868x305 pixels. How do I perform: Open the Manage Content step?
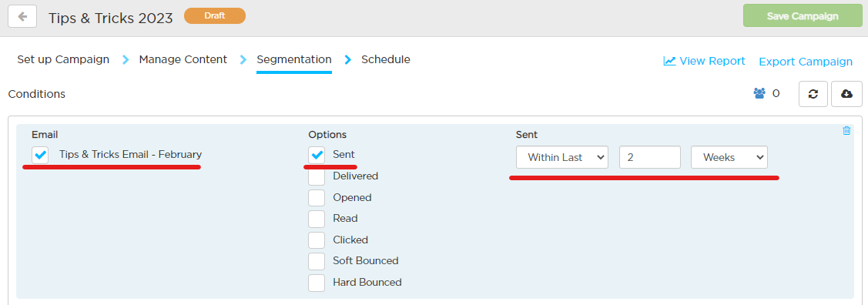[x=183, y=59]
